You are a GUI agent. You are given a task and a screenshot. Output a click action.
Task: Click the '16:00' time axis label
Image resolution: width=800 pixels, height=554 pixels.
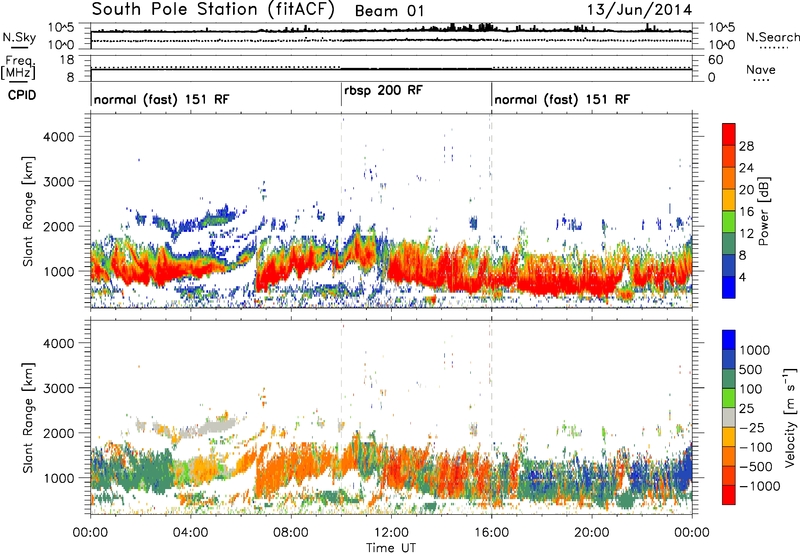coord(491,533)
